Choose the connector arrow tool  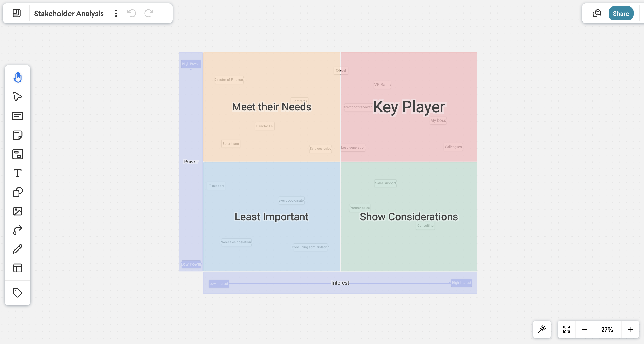(x=18, y=230)
